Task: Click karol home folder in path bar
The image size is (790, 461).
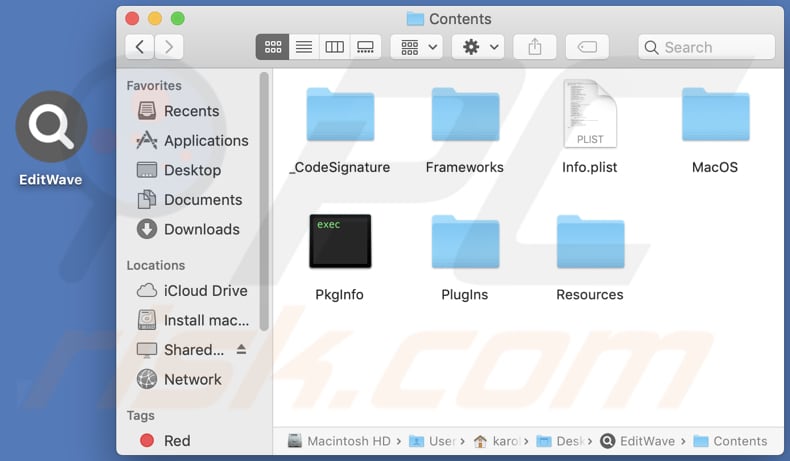Action: tap(496, 441)
